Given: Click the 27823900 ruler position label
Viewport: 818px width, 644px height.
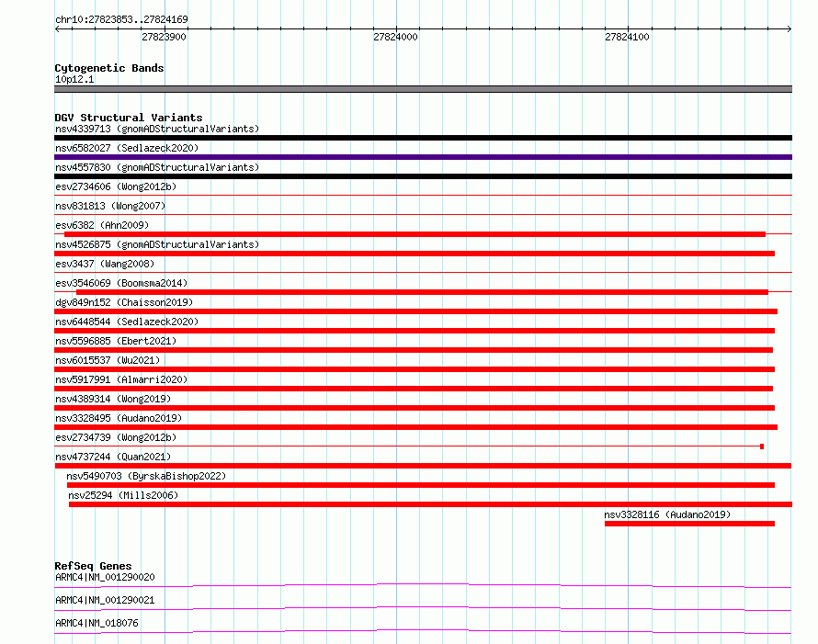Looking at the screenshot, I should click(164, 37).
